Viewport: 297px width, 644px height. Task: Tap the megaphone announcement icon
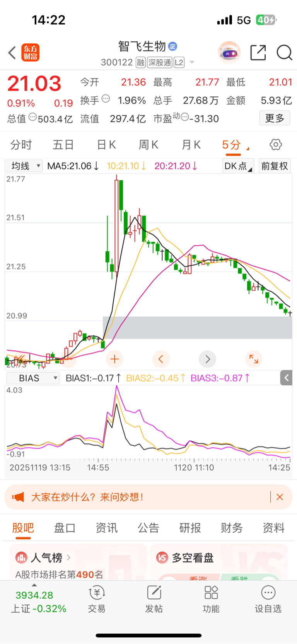pos(18,497)
